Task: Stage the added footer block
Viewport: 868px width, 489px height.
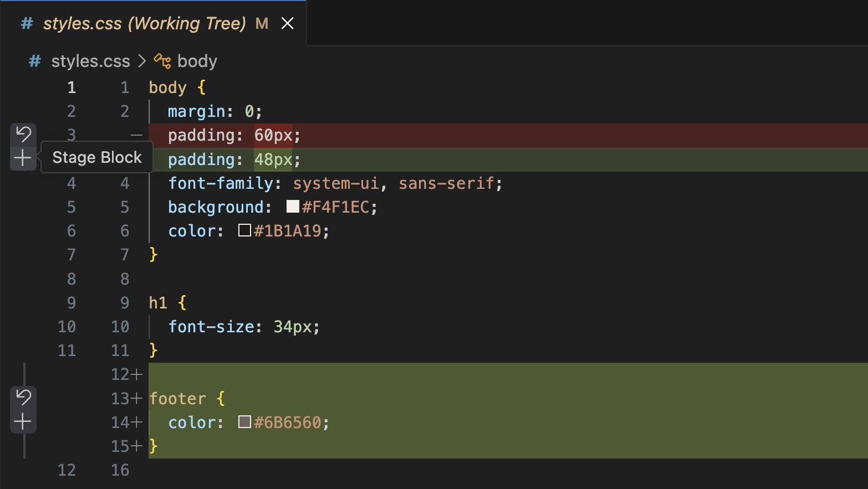Action: 23,421
